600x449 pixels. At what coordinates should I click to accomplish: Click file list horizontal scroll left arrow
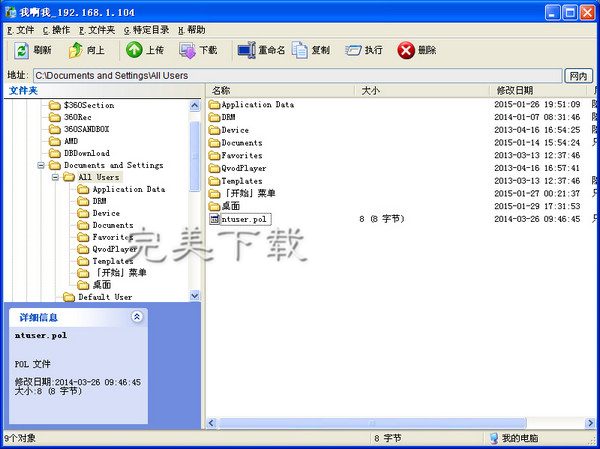coord(211,423)
